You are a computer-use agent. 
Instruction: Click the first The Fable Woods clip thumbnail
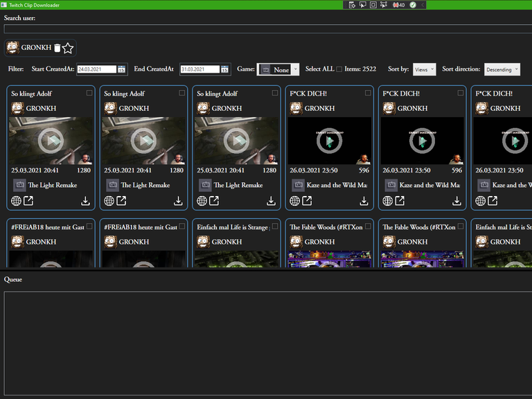pos(330,259)
